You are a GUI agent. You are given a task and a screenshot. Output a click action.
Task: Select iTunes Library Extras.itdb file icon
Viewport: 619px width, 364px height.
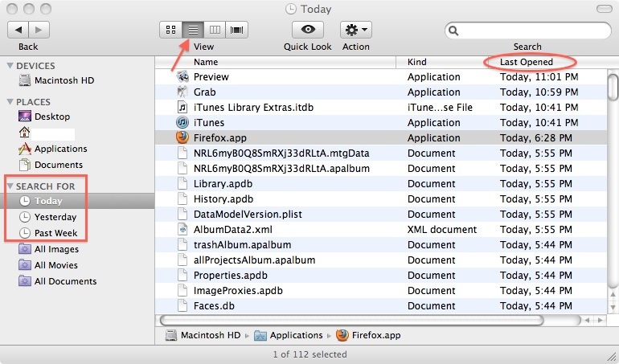[182, 107]
